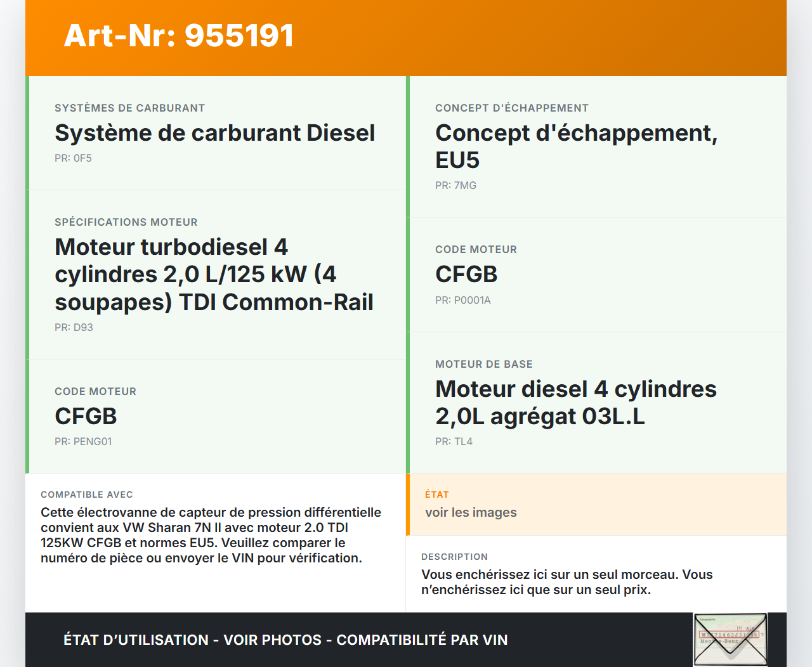812x667 pixels.
Task: Click the PR: D93 code label
Action: pyautogui.click(x=74, y=328)
